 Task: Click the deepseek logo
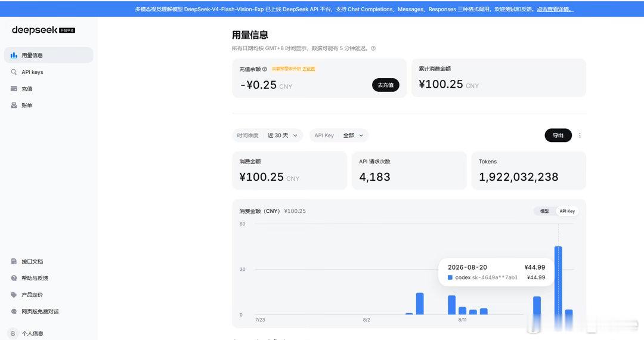click(x=43, y=30)
